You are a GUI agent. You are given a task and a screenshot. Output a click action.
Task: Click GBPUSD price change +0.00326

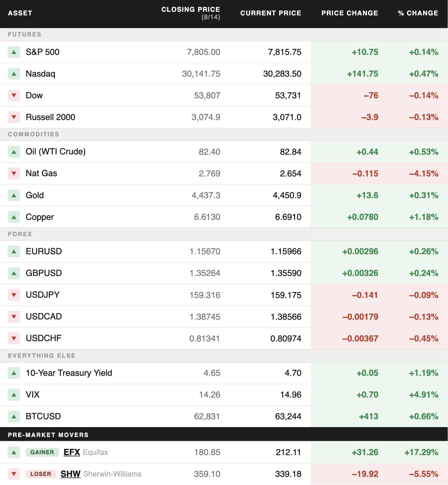(360, 273)
